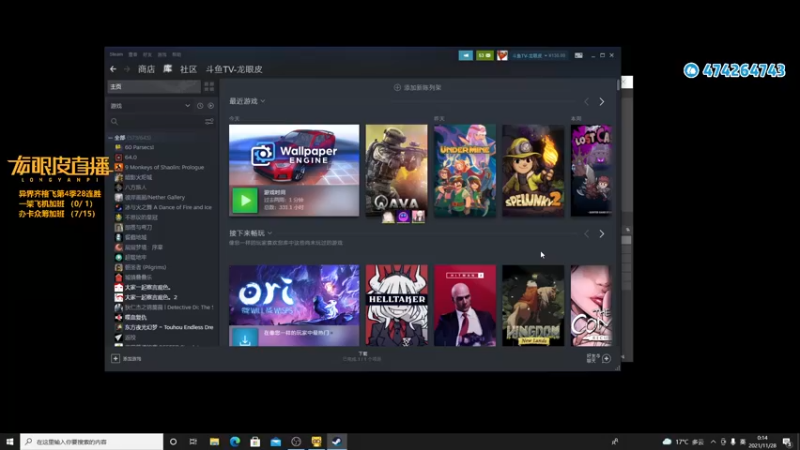Open the Helltaker game cover

(x=396, y=305)
